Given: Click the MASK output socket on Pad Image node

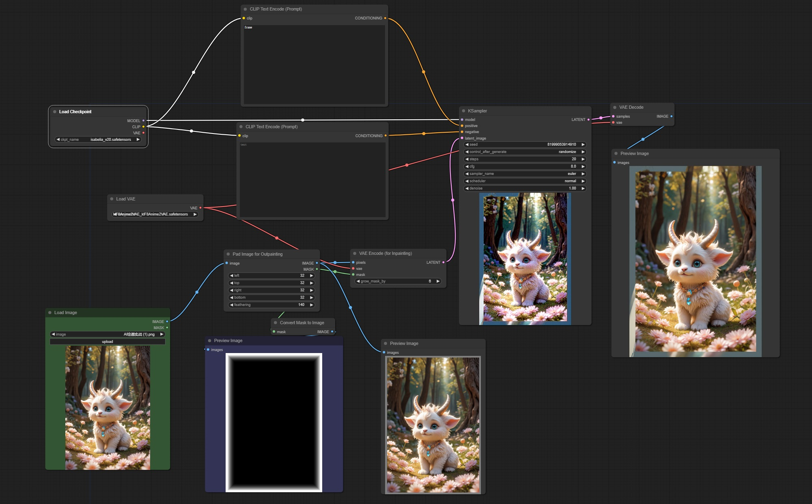Looking at the screenshot, I should point(317,269).
